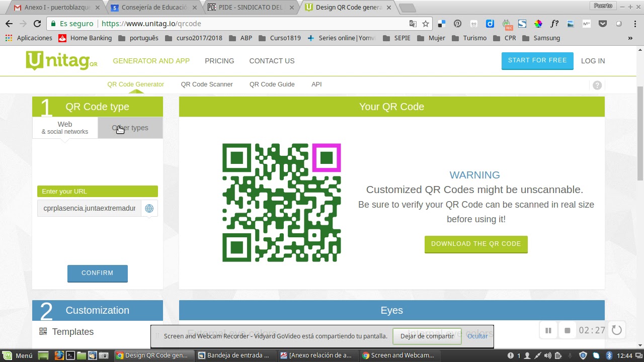Click the Enter your URL input field
This screenshot has height=362, width=644.
[90, 208]
